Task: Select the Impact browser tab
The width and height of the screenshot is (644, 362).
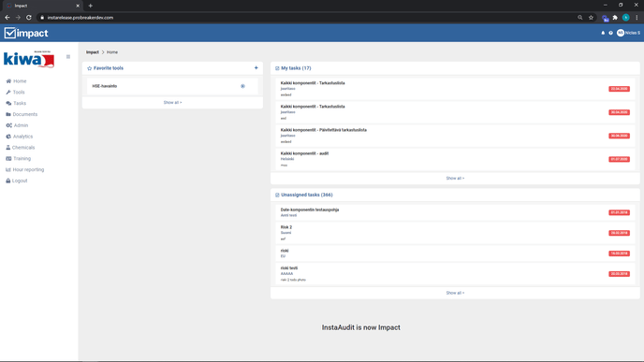Action: click(x=42, y=6)
